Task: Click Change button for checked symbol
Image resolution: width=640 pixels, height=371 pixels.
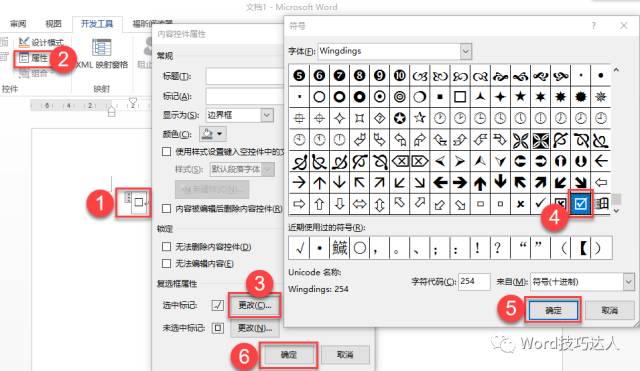Action: tap(255, 305)
